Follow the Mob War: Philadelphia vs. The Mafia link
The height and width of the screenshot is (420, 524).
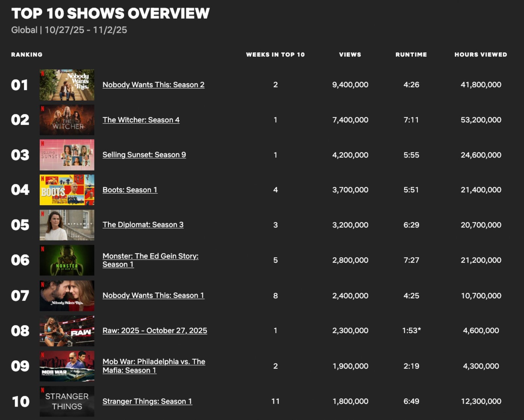[x=154, y=362]
